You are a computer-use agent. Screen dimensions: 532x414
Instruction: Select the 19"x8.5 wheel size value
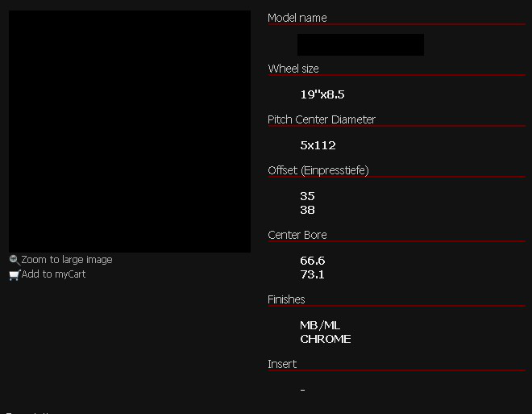click(322, 94)
